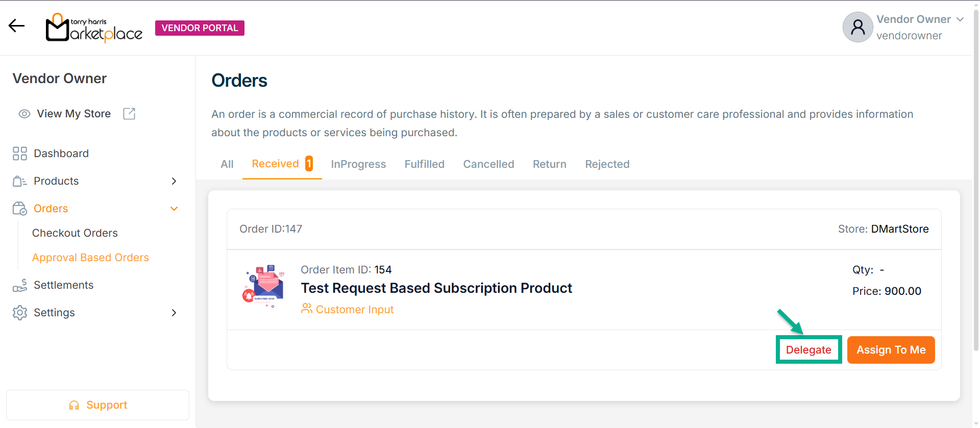The width and height of the screenshot is (980, 428).
Task: Switch to the Fulfilled tab
Action: click(x=424, y=164)
